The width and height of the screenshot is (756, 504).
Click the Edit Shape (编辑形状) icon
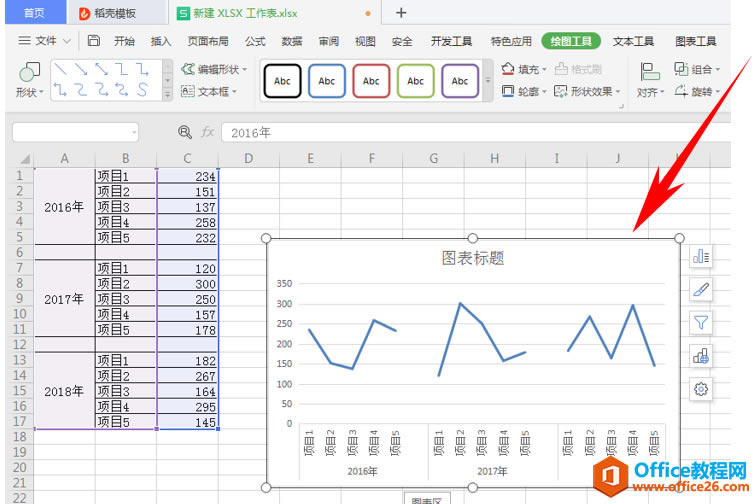coord(188,69)
